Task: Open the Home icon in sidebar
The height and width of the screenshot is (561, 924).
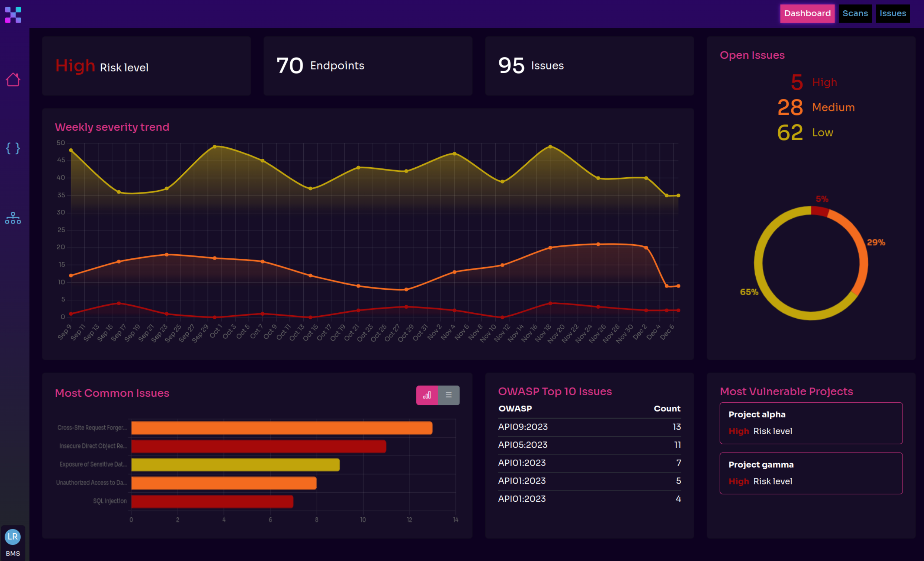Action: [x=13, y=80]
